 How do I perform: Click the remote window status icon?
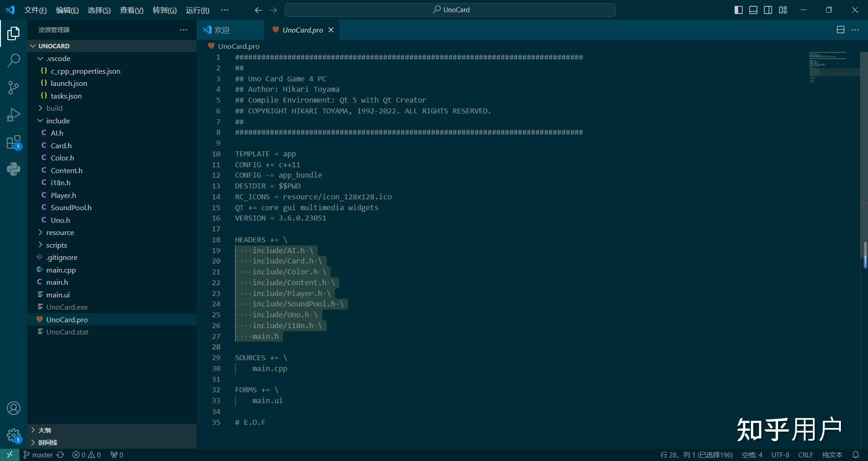[x=9, y=455]
